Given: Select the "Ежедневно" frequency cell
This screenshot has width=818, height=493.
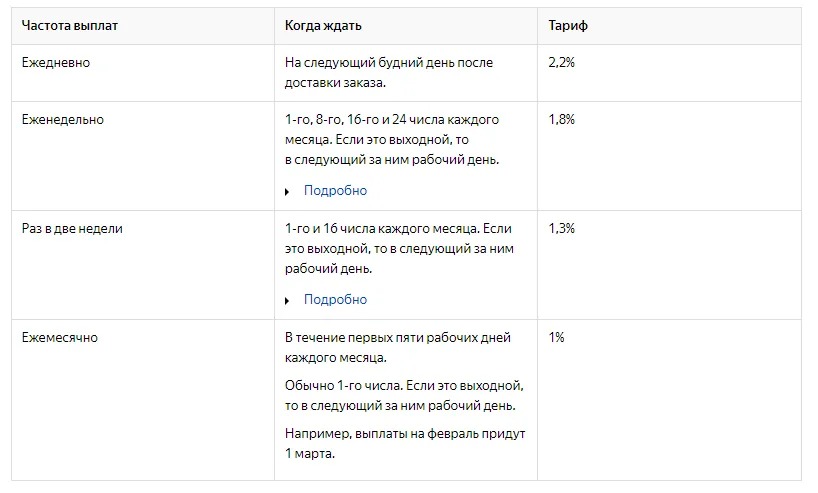Looking at the screenshot, I should click(56, 62).
